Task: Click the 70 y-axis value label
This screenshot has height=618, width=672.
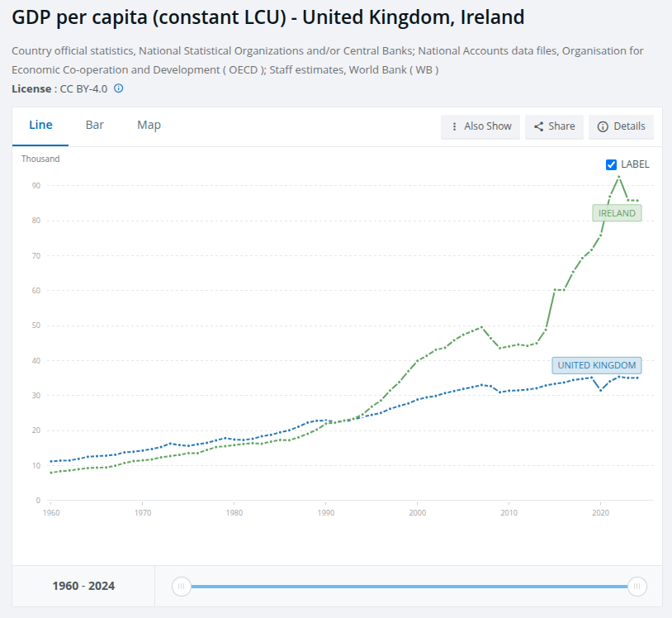Action: [36, 255]
